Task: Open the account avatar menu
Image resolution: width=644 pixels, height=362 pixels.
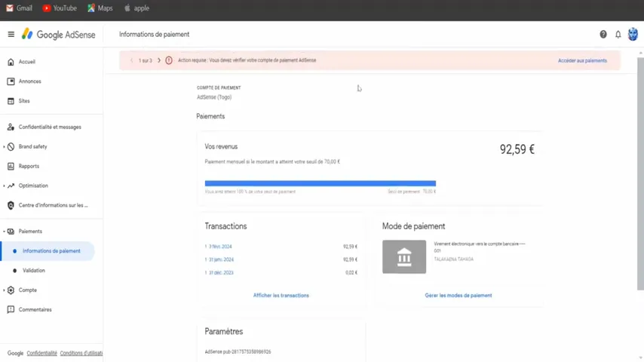Action: coord(633,34)
